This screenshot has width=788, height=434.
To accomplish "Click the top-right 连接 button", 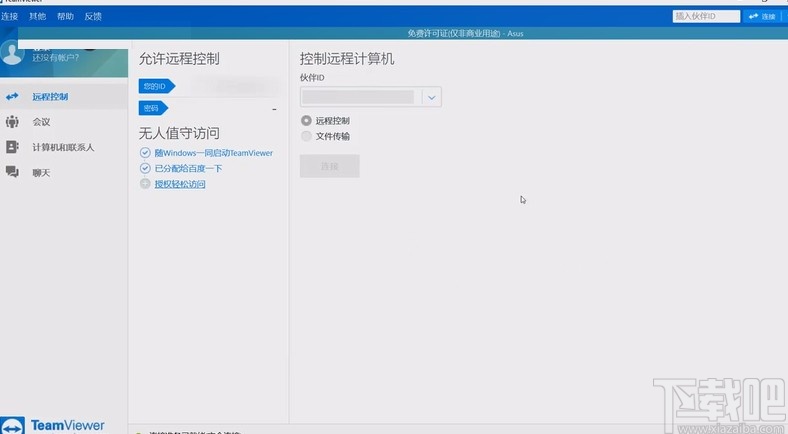I will [762, 16].
